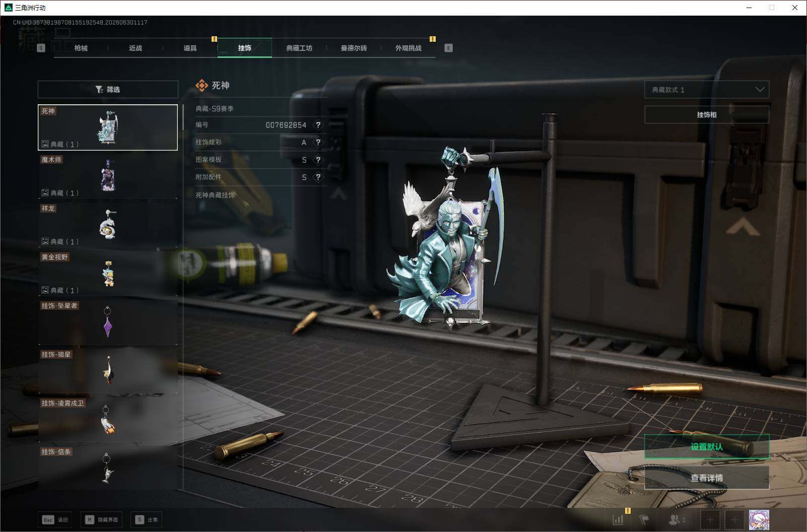Click help icon beside 编号 number

[x=318, y=125]
